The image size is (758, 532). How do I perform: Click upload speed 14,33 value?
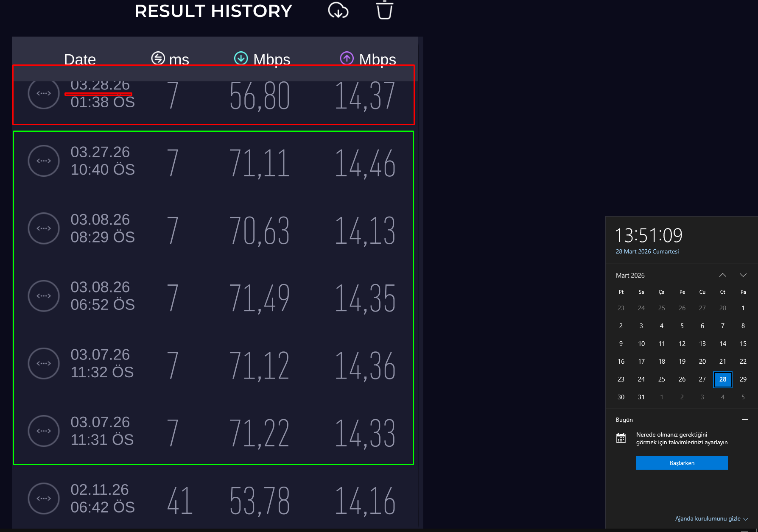pos(365,433)
